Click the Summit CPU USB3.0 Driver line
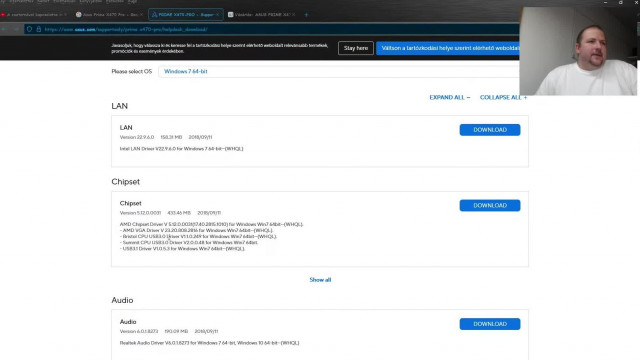 pyautogui.click(x=189, y=242)
